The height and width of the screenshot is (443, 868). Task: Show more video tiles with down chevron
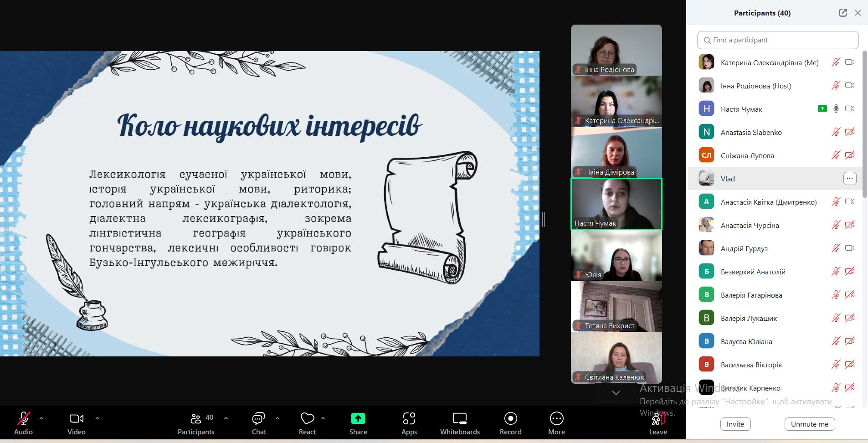[616, 393]
